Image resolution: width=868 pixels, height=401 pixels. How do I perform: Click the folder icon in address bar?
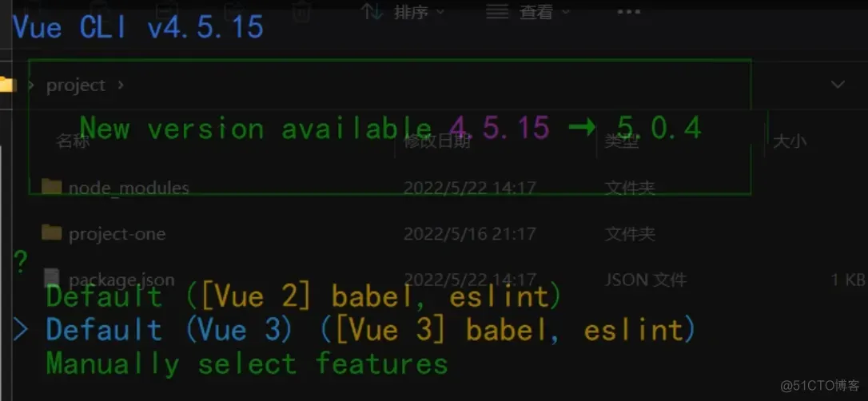[7, 85]
